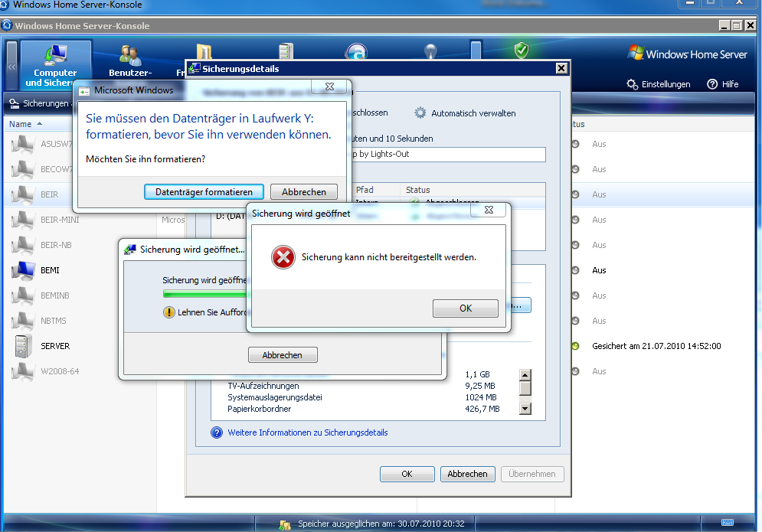Select the SERVER tower icon
This screenshot has width=762, height=532.
(23, 346)
